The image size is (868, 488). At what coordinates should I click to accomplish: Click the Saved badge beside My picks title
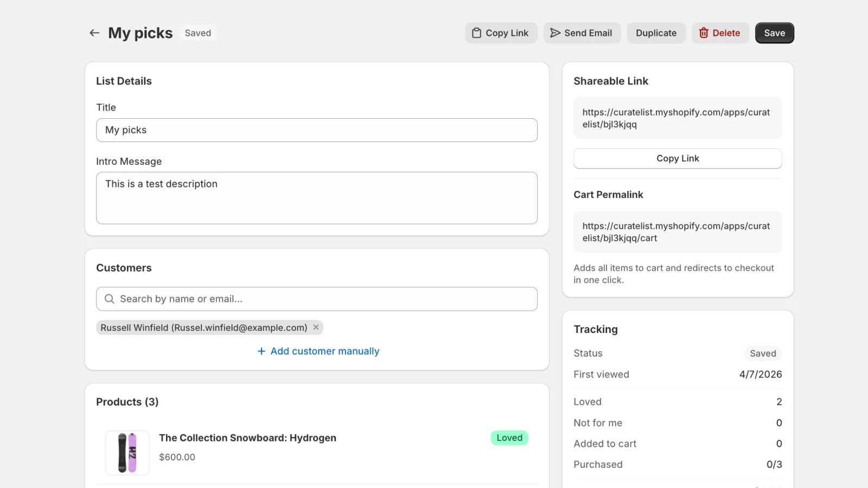coord(197,33)
